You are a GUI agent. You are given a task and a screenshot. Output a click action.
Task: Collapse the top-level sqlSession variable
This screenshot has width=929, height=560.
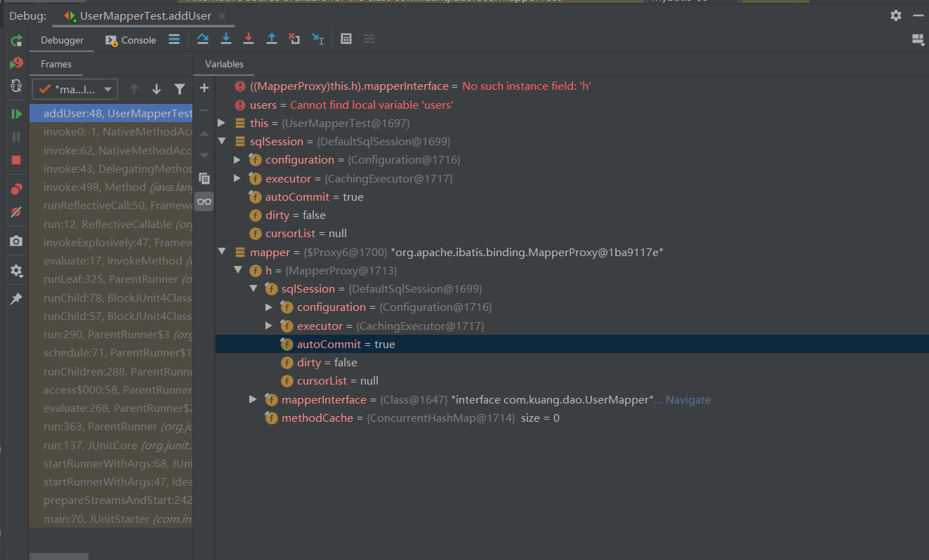pos(222,141)
